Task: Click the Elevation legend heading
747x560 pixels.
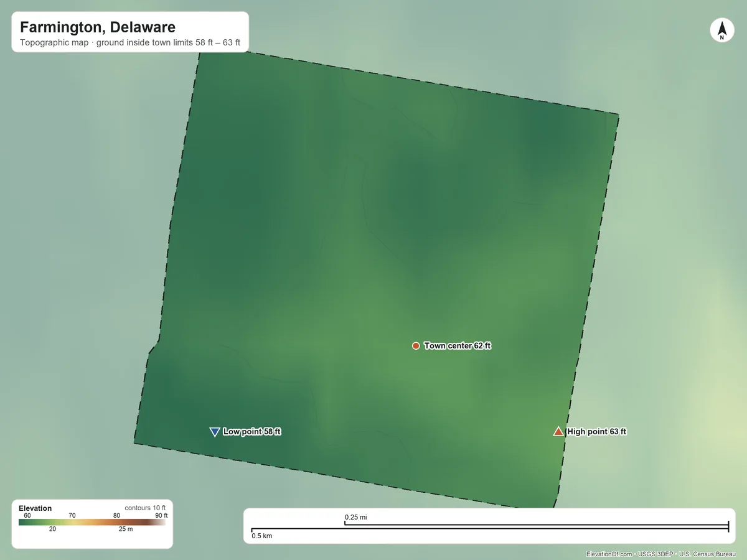Action: [35, 508]
